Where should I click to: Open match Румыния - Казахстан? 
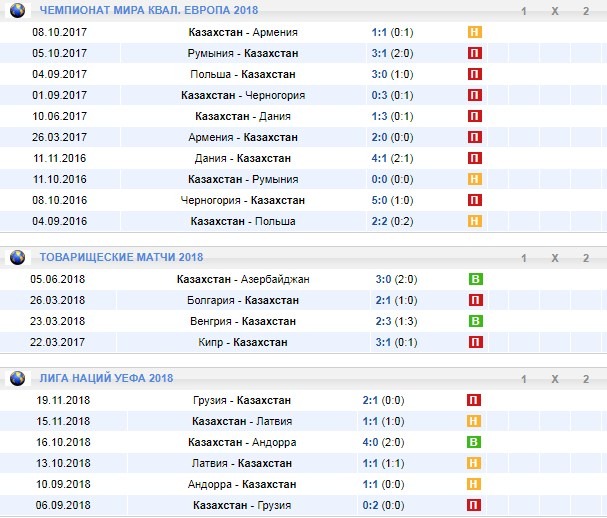coord(243,53)
